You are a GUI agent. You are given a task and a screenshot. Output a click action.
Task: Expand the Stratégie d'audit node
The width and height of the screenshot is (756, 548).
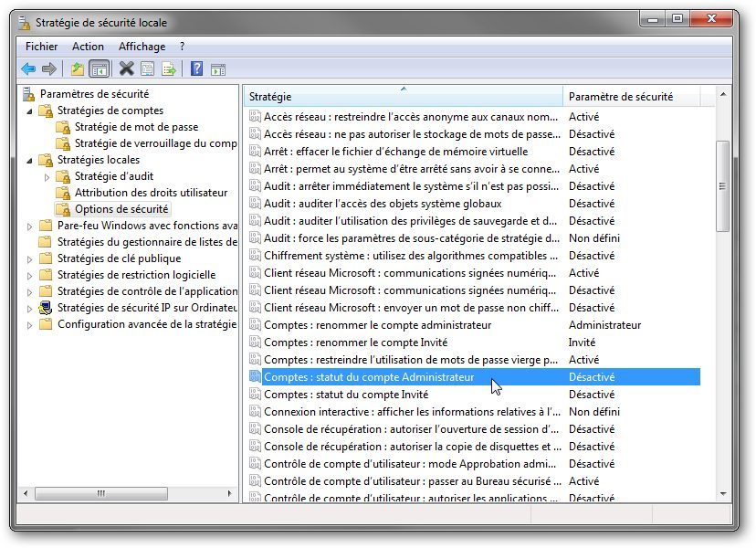click(47, 177)
